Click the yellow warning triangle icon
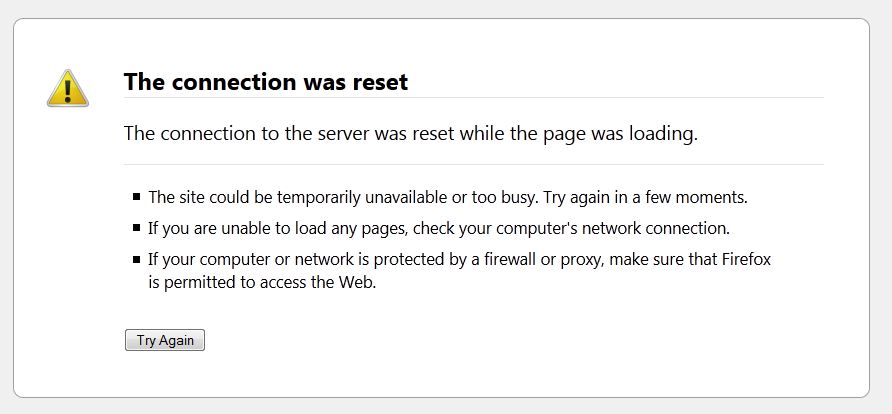The height and width of the screenshot is (414, 892). [x=68, y=89]
